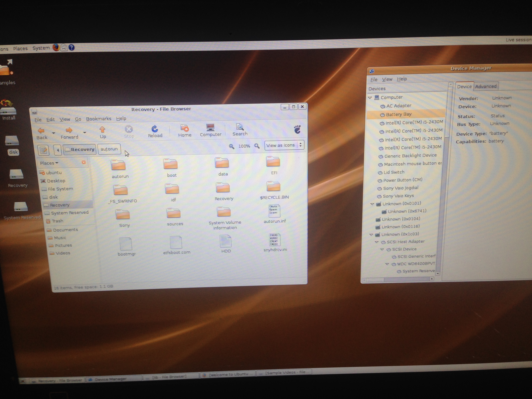Open the Go menu
This screenshot has width=532, height=399.
[x=78, y=119]
